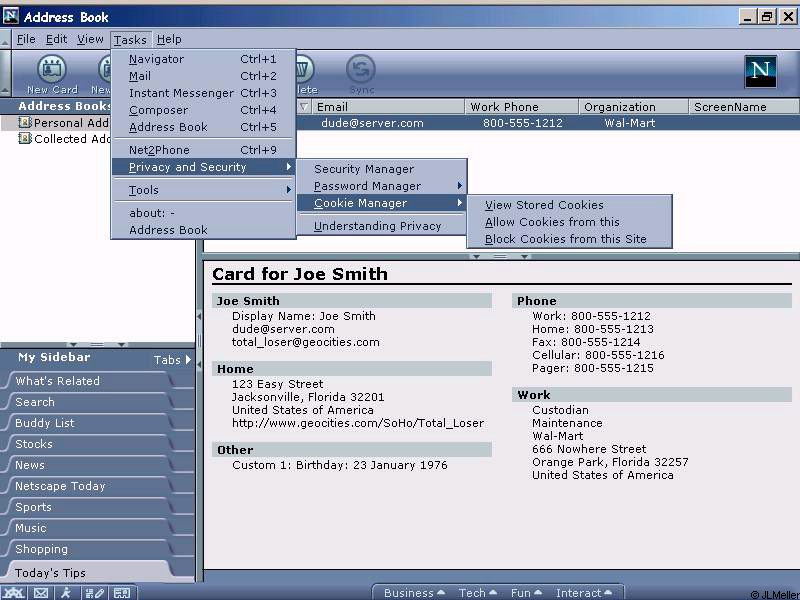Viewport: 800px width, 600px height.
Task: Open Address Book taskbar card icon
Action: pos(122,593)
